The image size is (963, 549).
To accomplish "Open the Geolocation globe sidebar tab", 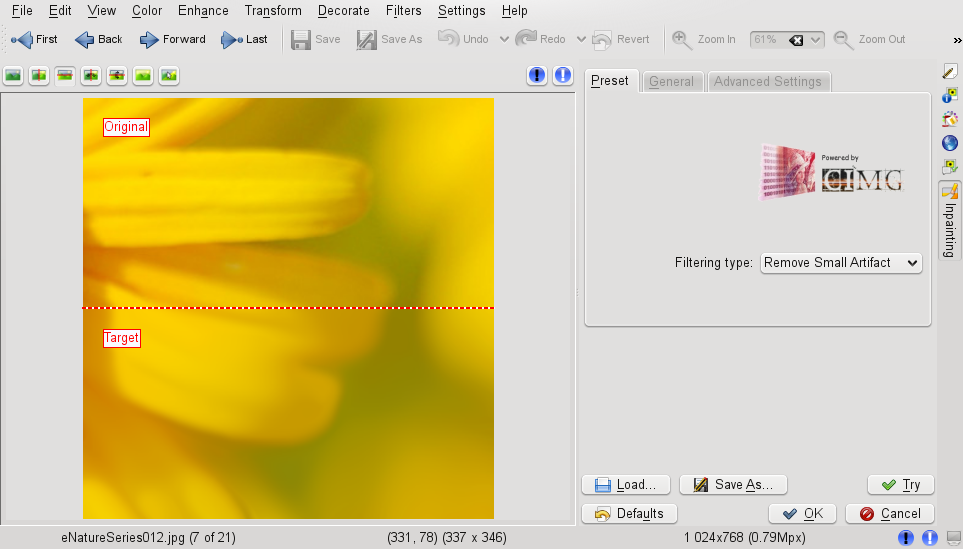I will [950, 143].
